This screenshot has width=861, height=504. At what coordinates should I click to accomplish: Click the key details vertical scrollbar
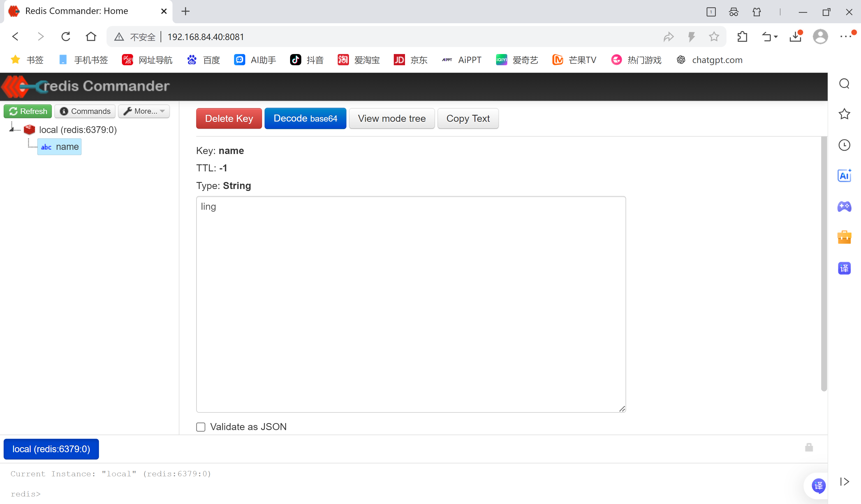824,264
